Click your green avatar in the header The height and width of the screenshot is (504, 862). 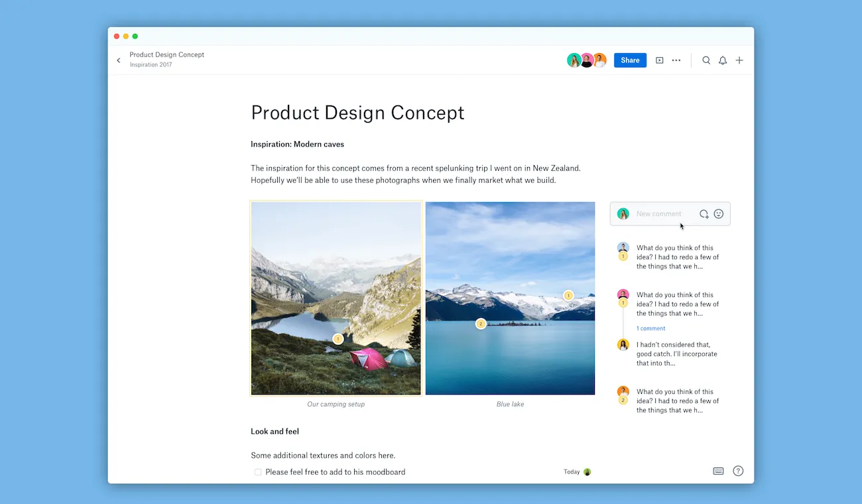click(x=574, y=60)
